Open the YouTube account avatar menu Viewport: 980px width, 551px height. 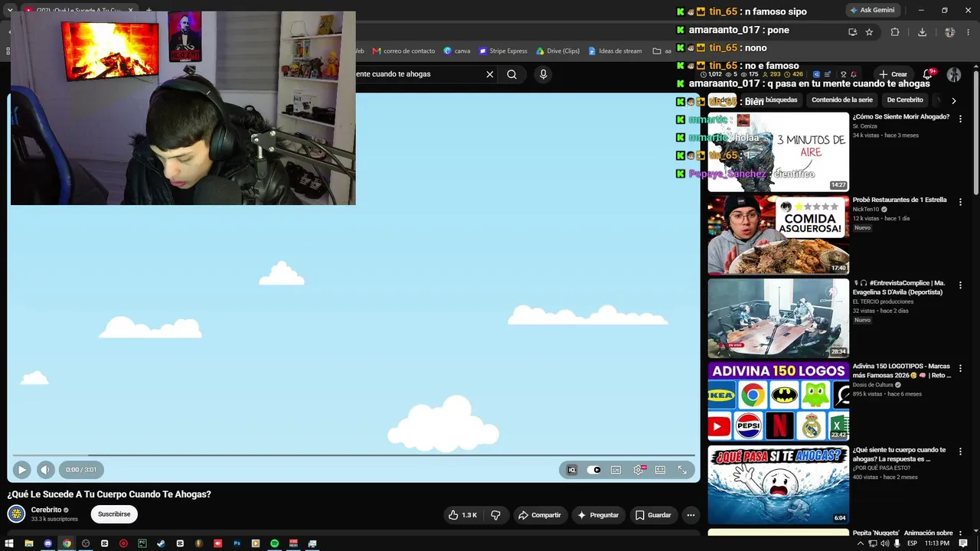(954, 74)
